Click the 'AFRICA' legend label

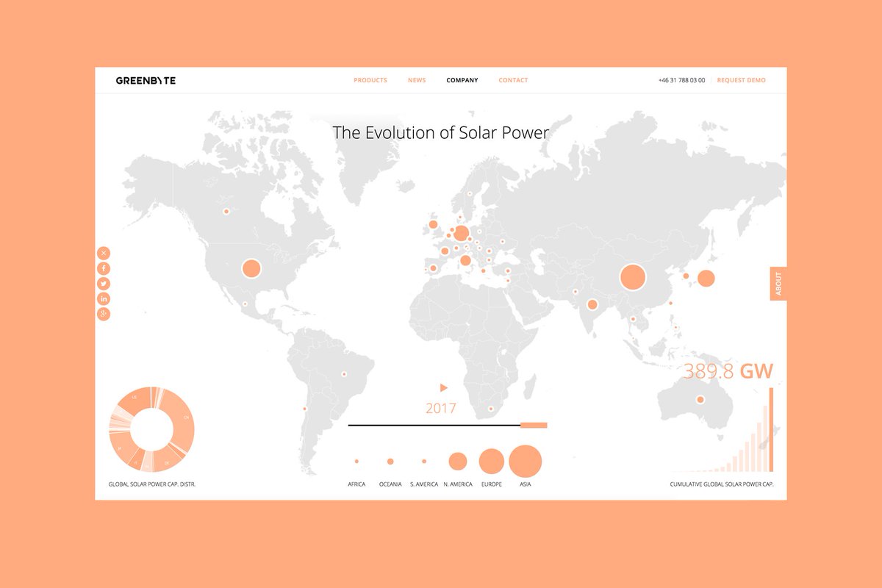coord(356,484)
